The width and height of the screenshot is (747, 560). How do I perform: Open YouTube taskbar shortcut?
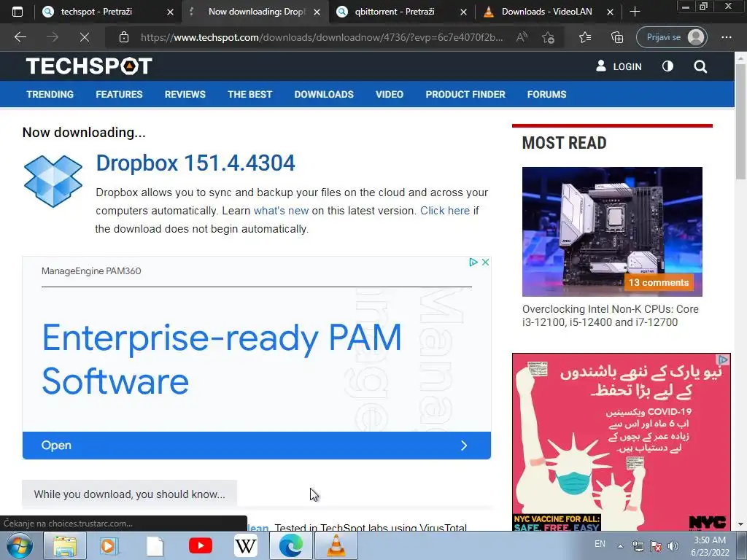click(x=200, y=545)
